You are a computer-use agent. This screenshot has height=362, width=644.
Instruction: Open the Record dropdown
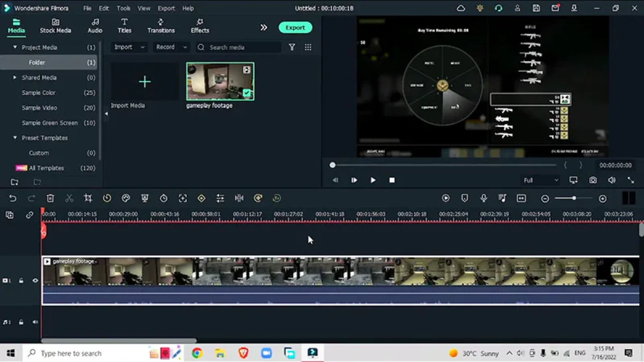[172, 47]
